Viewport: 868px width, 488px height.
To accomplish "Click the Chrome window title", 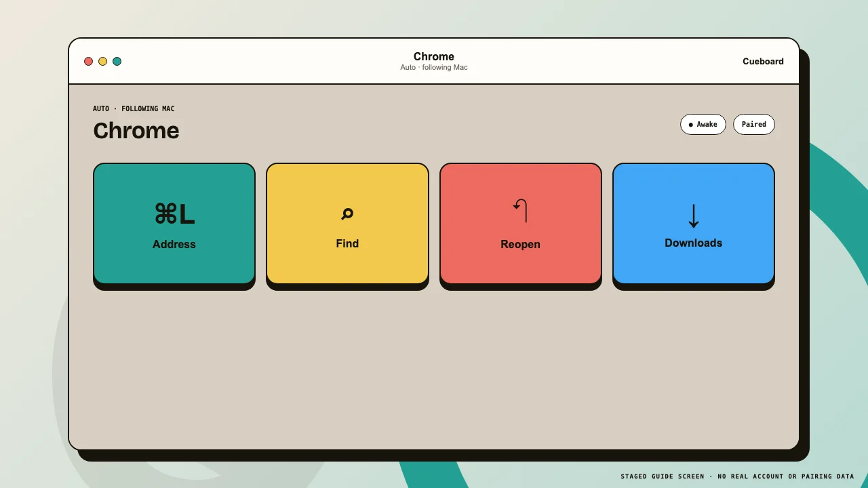I will pyautogui.click(x=434, y=56).
